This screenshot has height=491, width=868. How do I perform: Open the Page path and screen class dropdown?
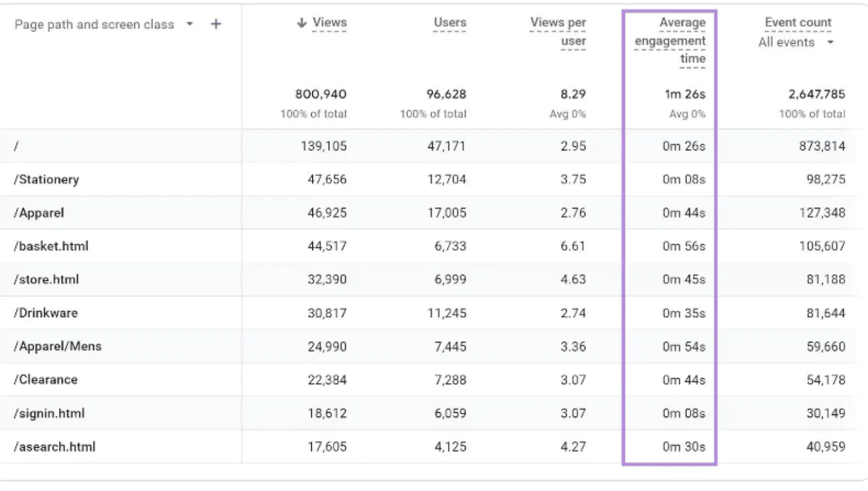(189, 24)
